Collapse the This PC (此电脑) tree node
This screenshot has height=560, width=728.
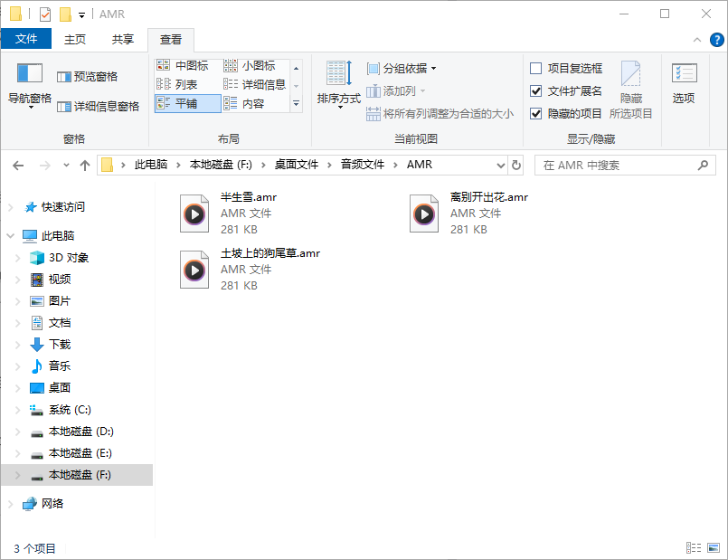pos(11,236)
